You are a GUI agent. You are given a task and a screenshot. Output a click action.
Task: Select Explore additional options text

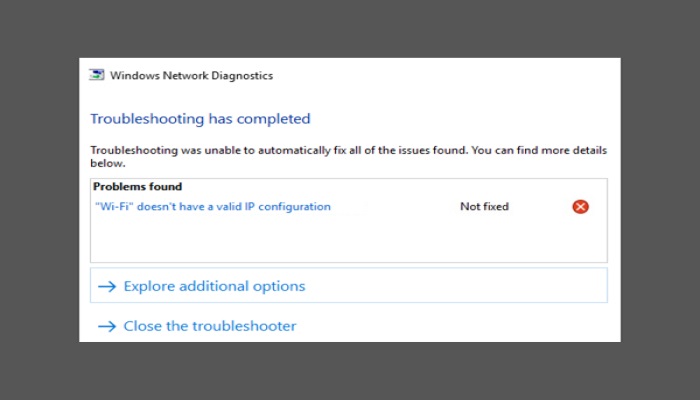point(214,286)
